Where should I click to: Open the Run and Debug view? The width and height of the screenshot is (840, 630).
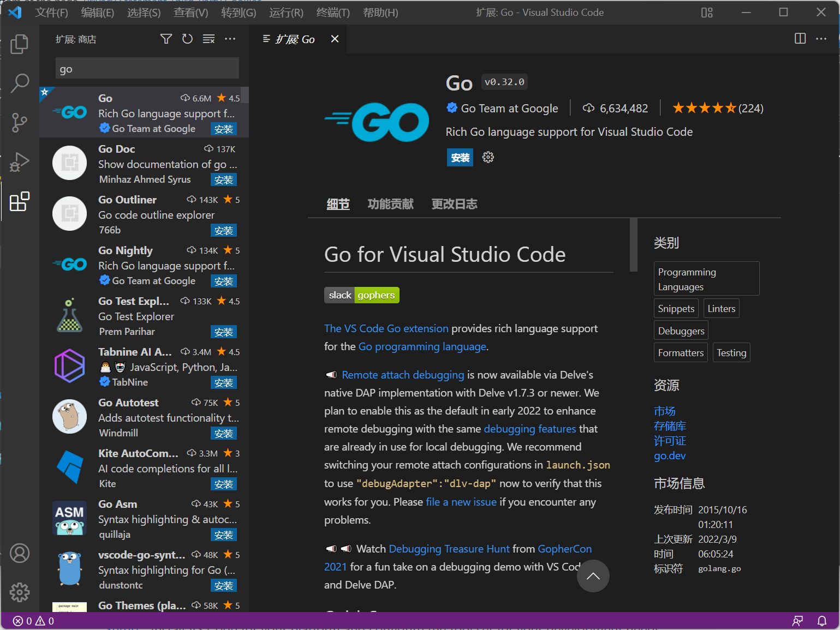point(20,162)
